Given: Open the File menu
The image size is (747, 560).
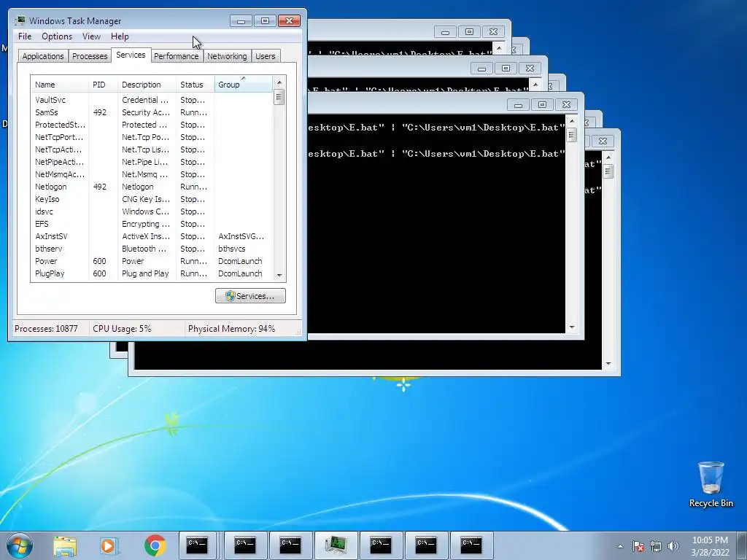Looking at the screenshot, I should point(25,36).
